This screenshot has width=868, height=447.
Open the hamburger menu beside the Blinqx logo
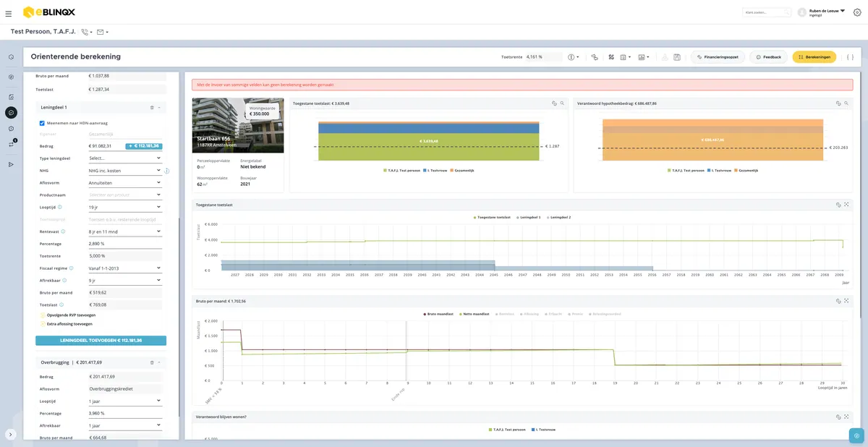(8, 13)
